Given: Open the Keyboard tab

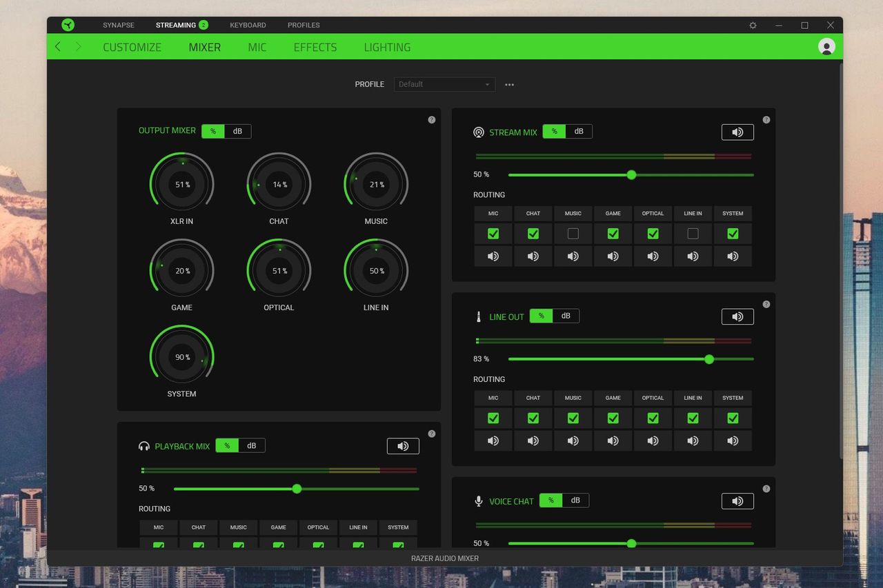Looking at the screenshot, I should [248, 26].
